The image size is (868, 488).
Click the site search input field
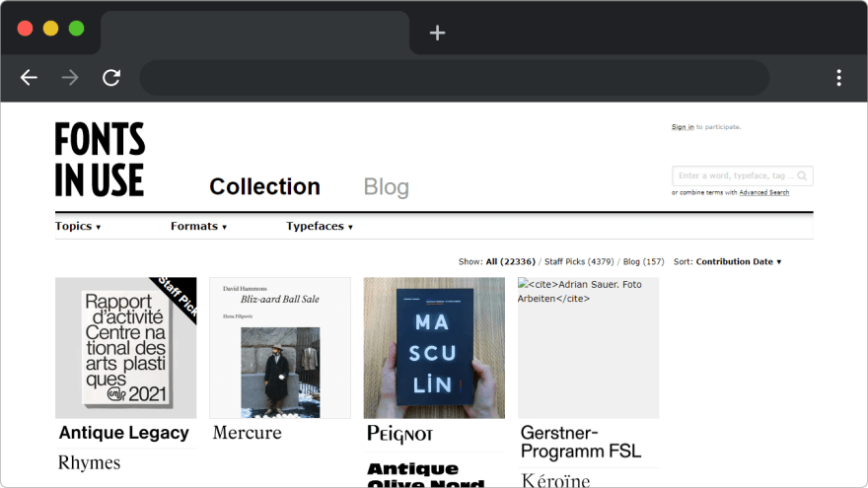pyautogui.click(x=743, y=175)
